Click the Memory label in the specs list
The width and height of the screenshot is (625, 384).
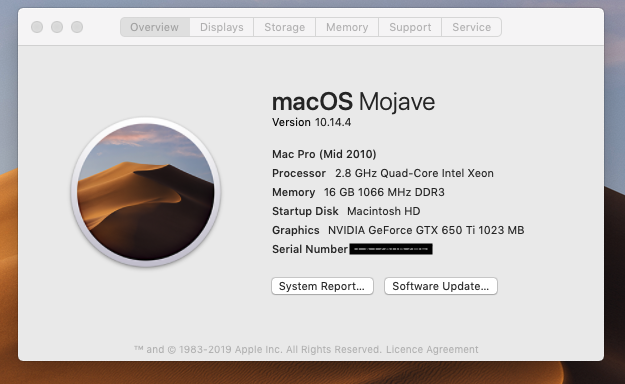[x=293, y=192]
